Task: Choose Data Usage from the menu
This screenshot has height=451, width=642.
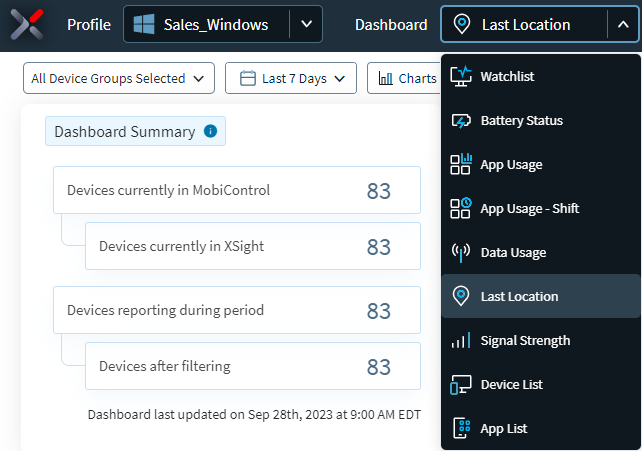Action: pyautogui.click(x=541, y=253)
